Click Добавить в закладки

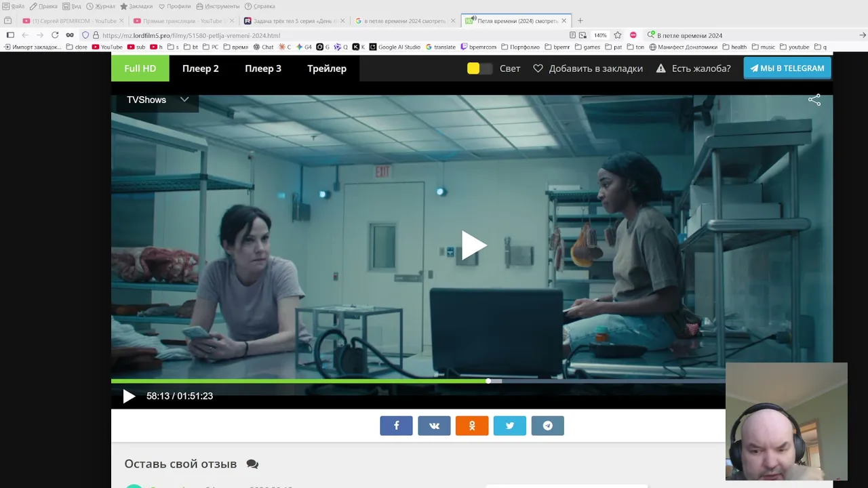(x=588, y=68)
